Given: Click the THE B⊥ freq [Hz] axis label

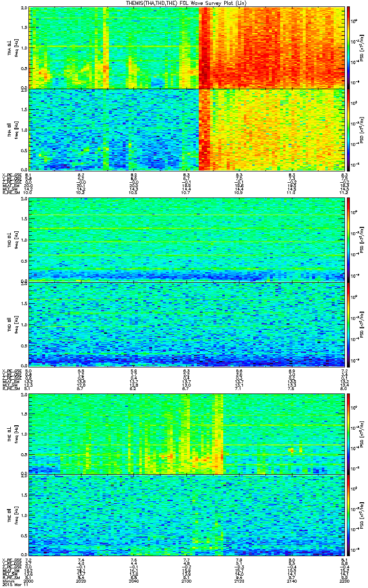Looking at the screenshot, I should tap(17, 433).
